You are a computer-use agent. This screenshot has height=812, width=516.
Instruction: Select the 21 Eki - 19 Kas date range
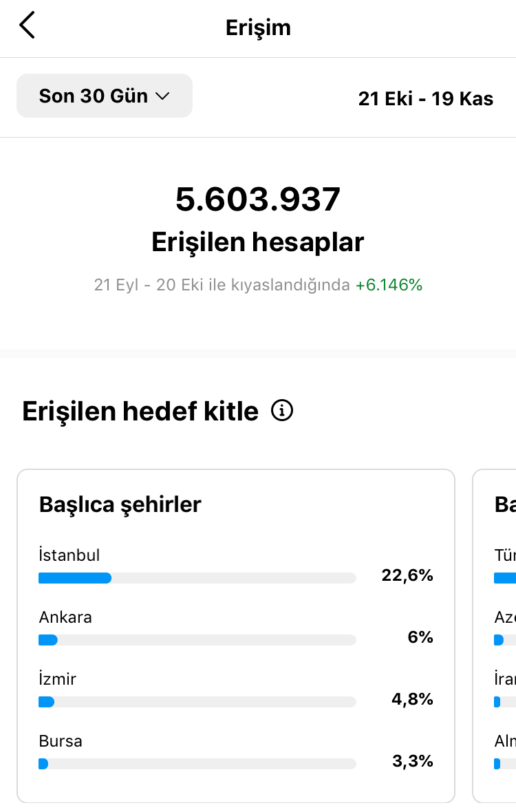[x=425, y=98]
